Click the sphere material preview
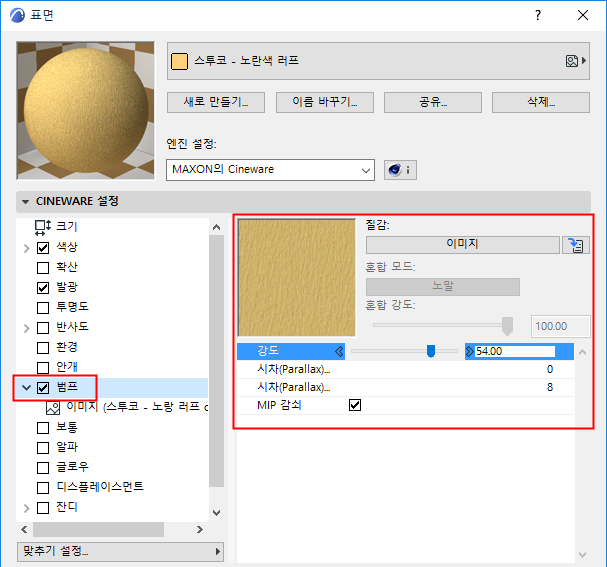Image resolution: width=607 pixels, height=567 pixels. point(86,111)
